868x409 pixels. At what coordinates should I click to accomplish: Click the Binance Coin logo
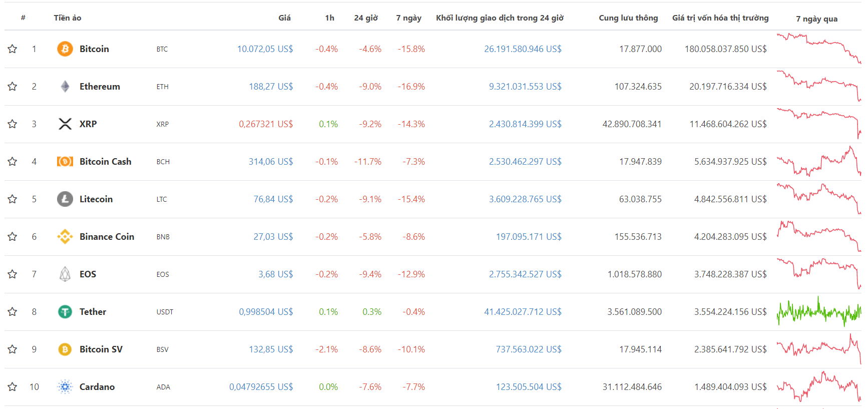coord(65,237)
